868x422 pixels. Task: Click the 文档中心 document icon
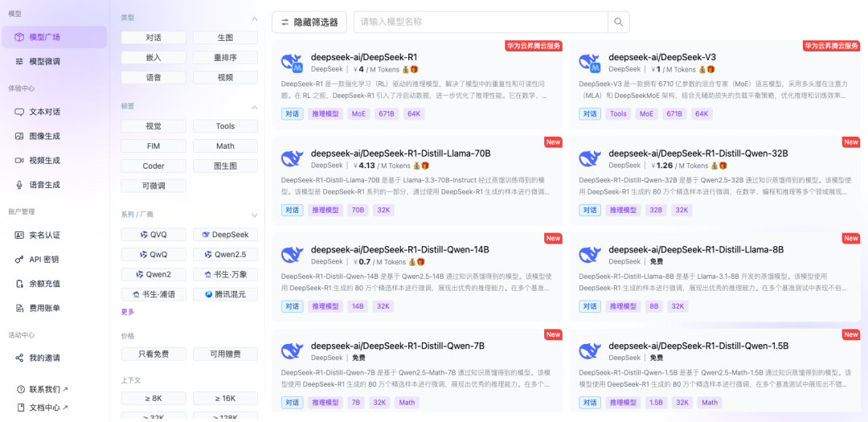pos(21,408)
